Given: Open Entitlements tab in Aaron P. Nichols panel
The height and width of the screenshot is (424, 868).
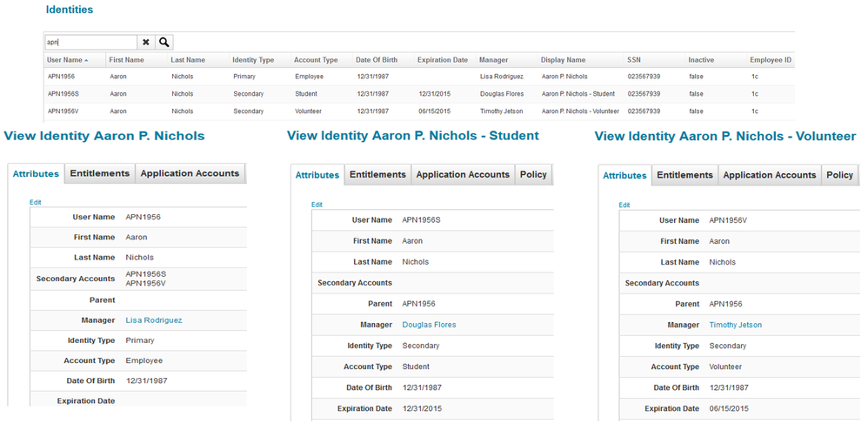Looking at the screenshot, I should point(100,173).
